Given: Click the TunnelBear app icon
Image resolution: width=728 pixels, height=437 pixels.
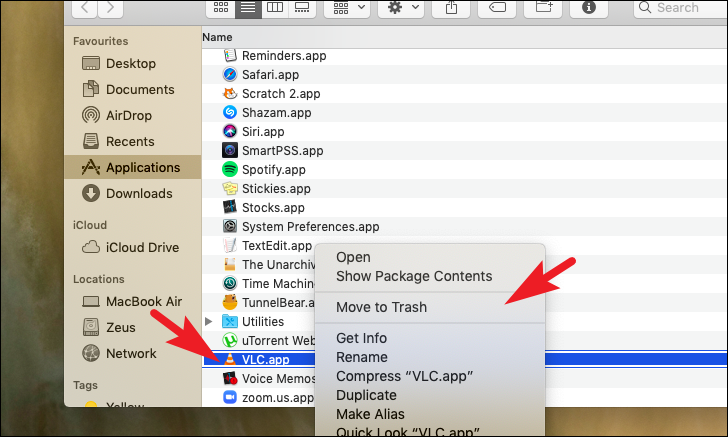Looking at the screenshot, I should point(230,302).
